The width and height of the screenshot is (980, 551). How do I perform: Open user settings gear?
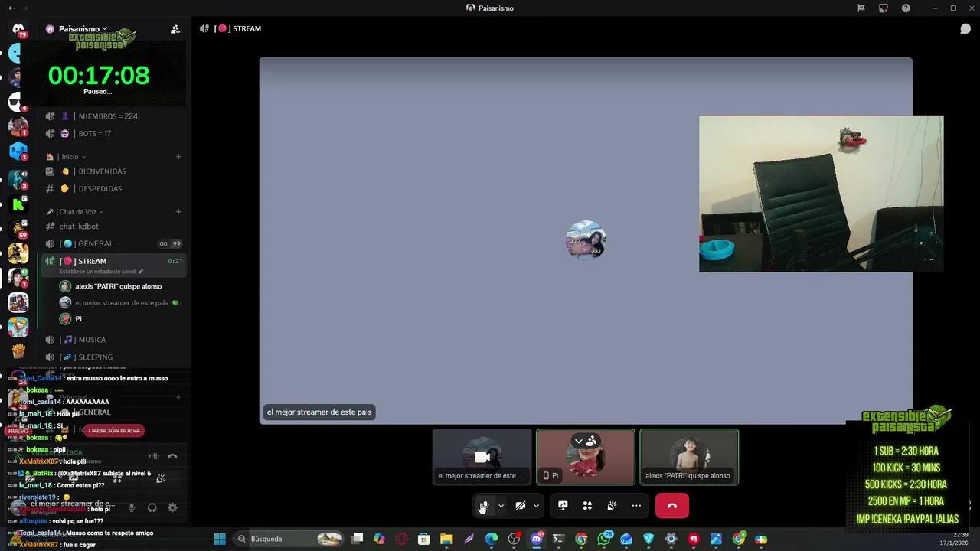(x=172, y=507)
